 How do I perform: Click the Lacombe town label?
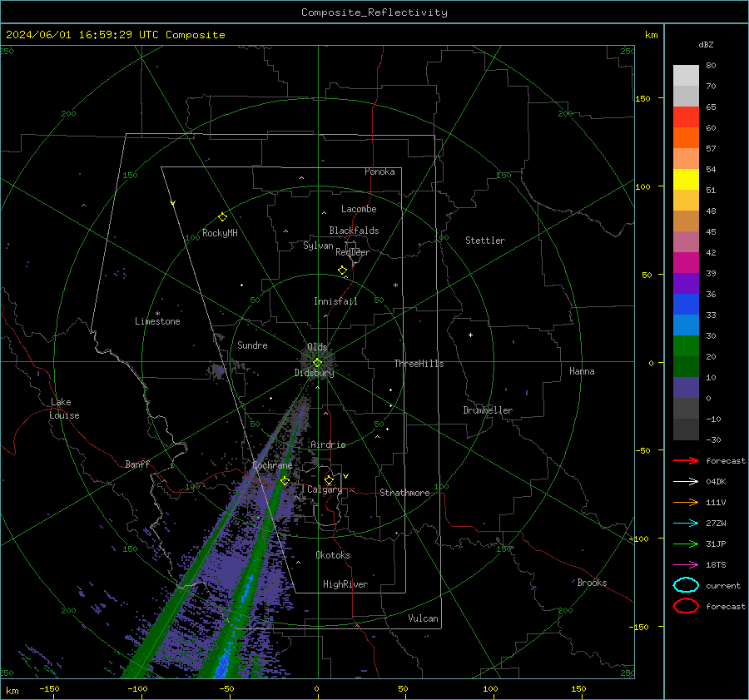point(359,209)
